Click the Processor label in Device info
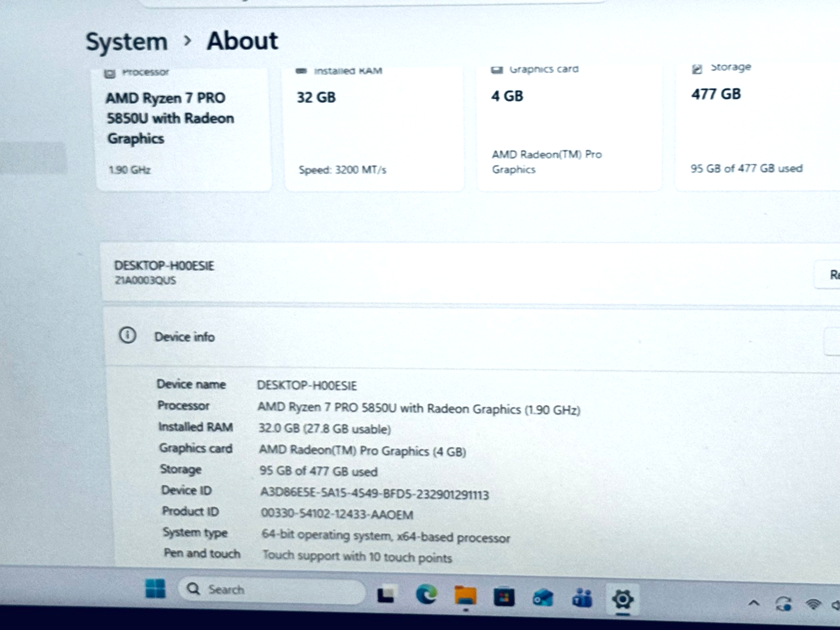Viewport: 840px width, 630px height. click(183, 405)
